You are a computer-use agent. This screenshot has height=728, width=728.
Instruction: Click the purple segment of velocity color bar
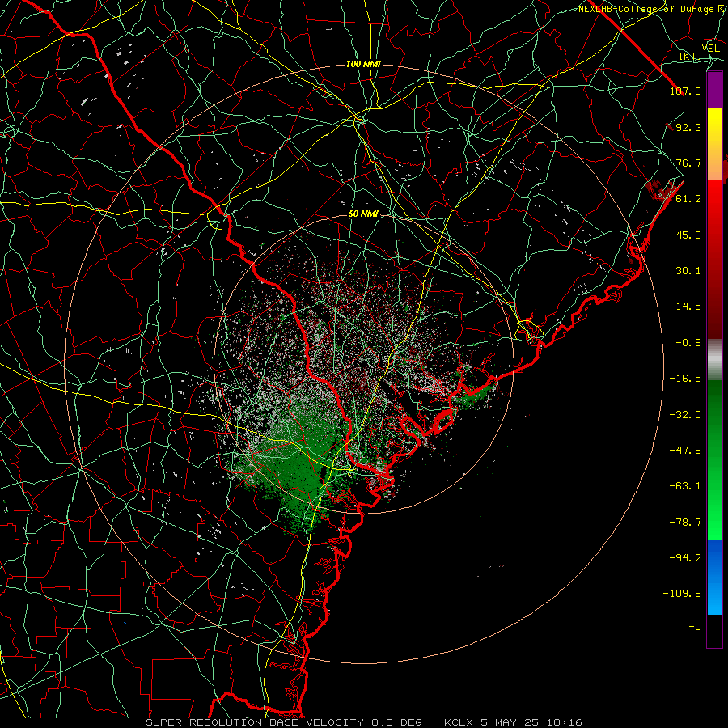[714, 91]
